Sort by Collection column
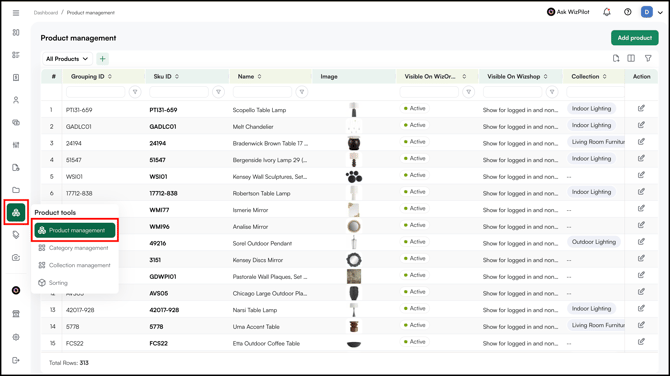The image size is (670, 376). [x=605, y=76]
